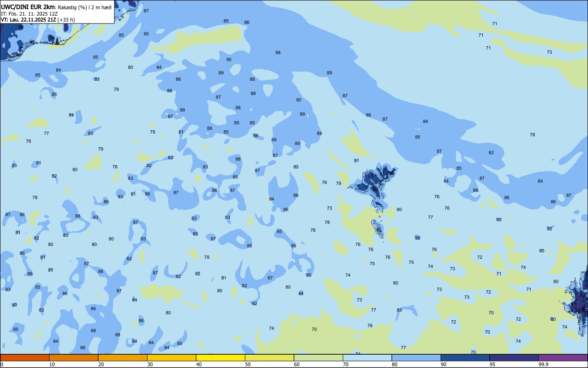Pick the 60–70 light green legend swatch
The height and width of the screenshot is (368, 588).
[318, 357]
